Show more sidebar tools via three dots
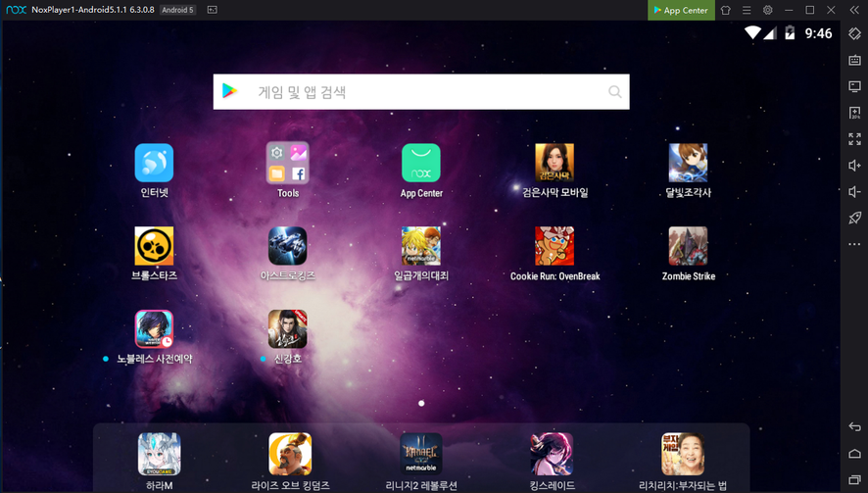The image size is (868, 493). pyautogui.click(x=854, y=244)
